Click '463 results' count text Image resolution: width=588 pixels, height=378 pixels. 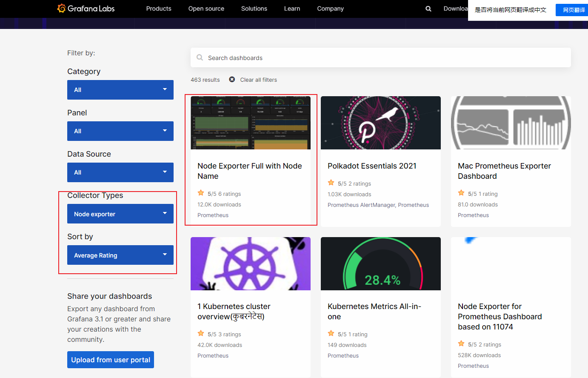point(205,80)
